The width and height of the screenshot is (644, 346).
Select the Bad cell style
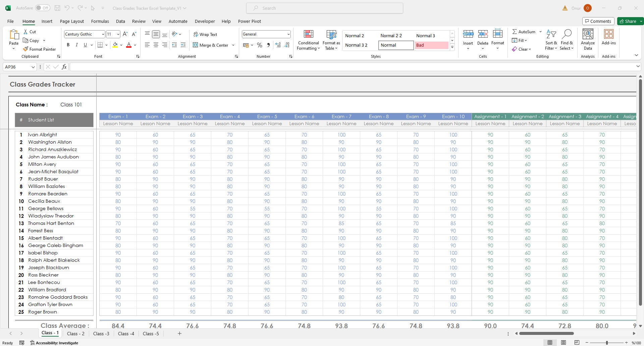(x=432, y=45)
